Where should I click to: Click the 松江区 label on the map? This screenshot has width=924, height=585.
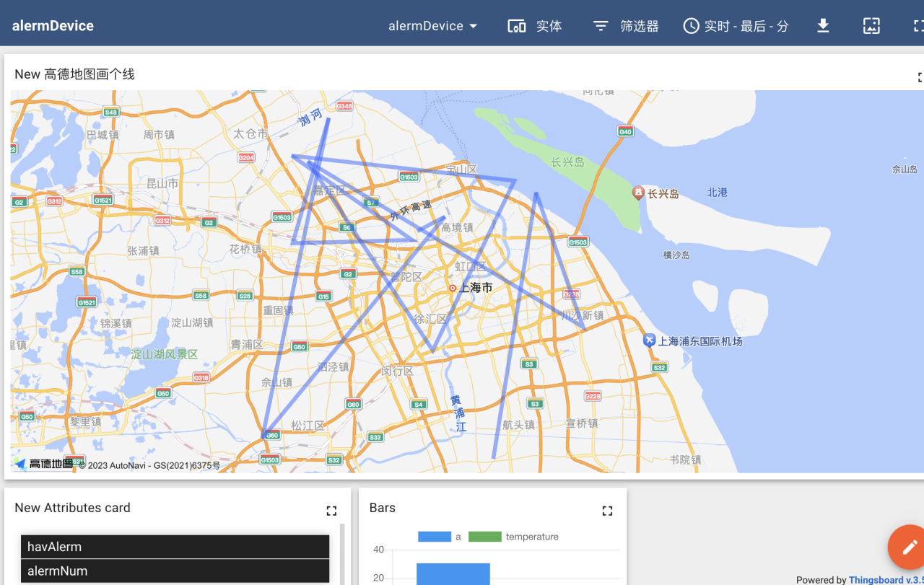coord(308,426)
